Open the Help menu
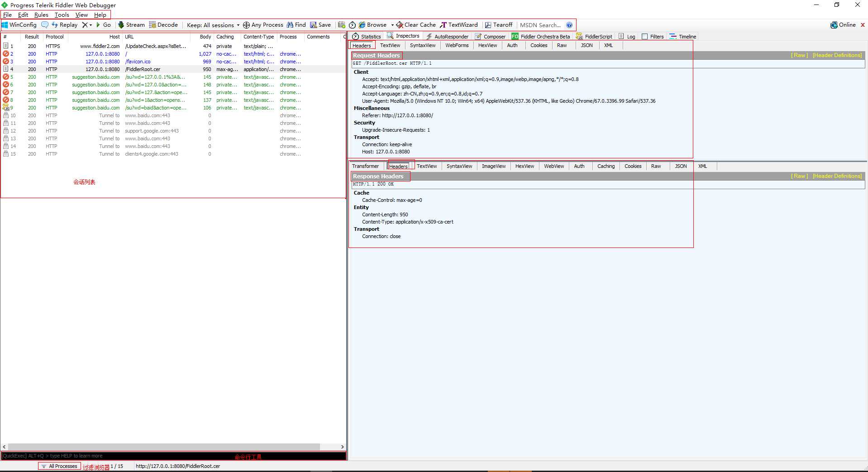Screen dimensions: 868x472 [100, 15]
